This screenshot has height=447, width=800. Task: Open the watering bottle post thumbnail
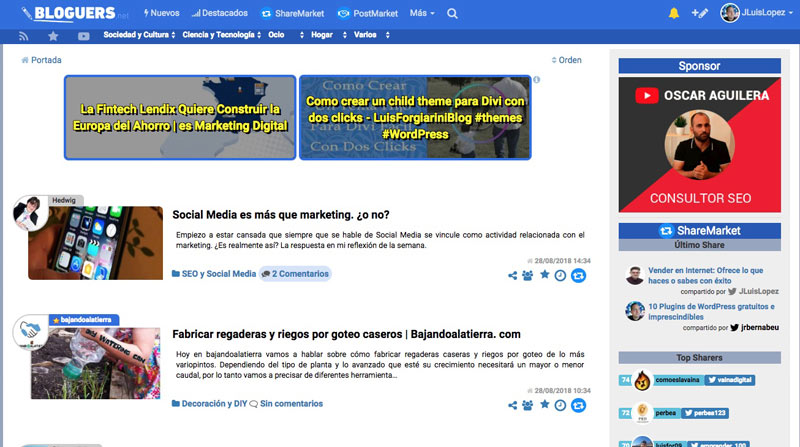tap(95, 363)
